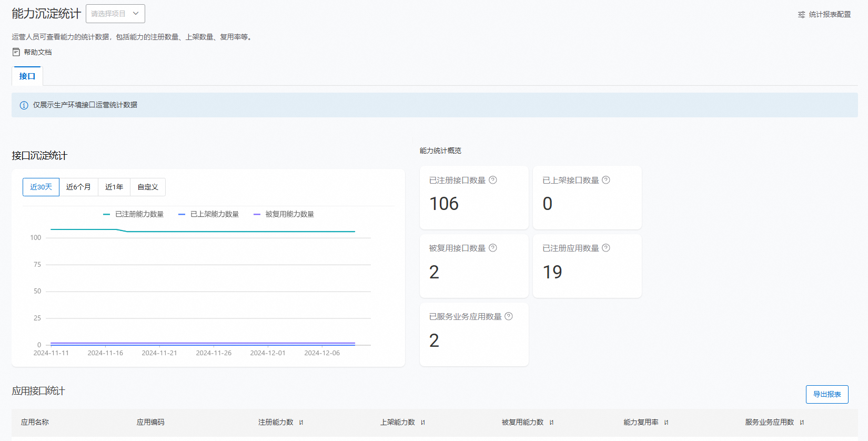The height and width of the screenshot is (441, 868).
Task: Sort table by 能力复用率 column
Action: coord(667,423)
